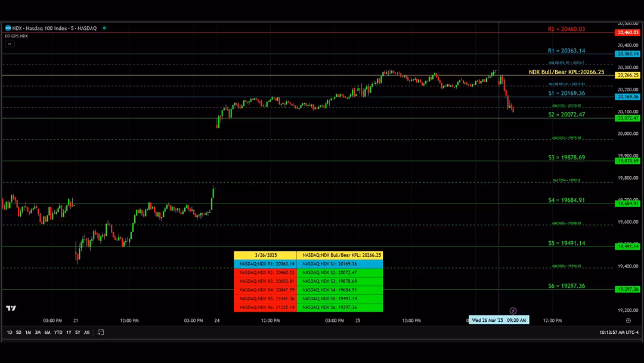The image size is (644, 363).
Task: Click table cell 'NASDAQ:NDX R1: 20363.14'
Action: coord(265,264)
